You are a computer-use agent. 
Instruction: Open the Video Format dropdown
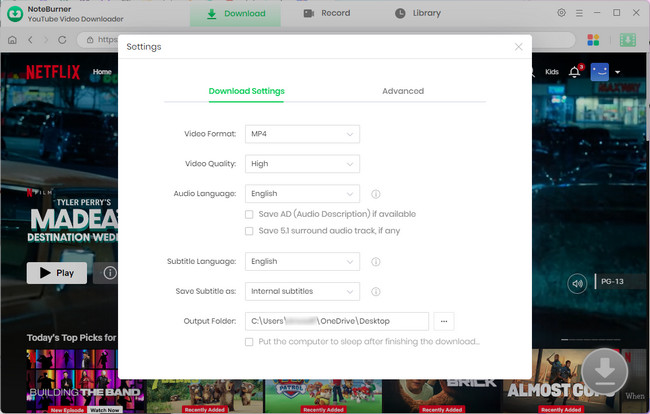coord(302,134)
